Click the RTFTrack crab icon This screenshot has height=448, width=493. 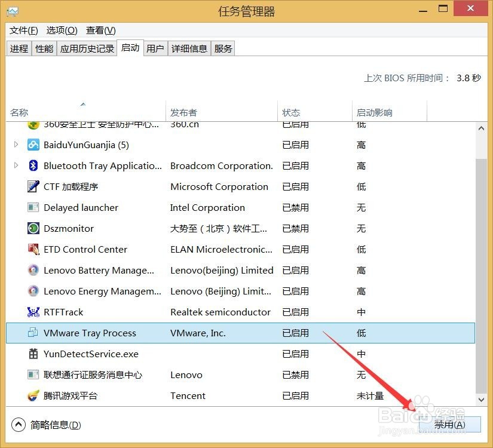33,312
